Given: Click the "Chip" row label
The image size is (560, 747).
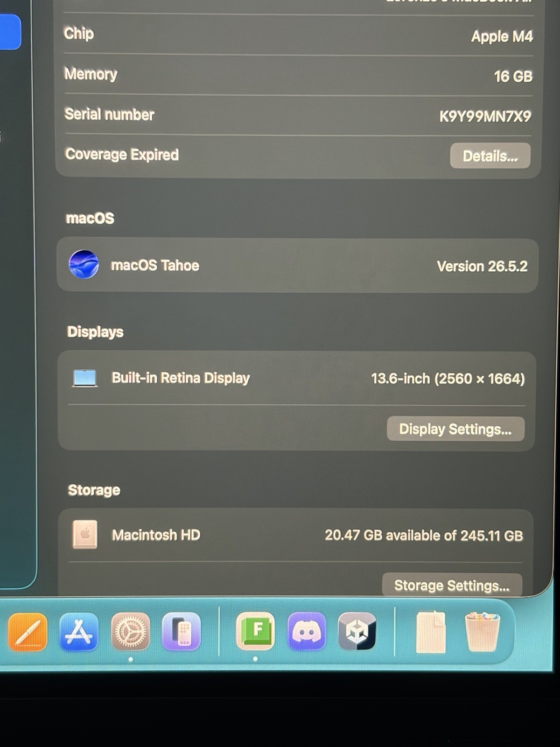Looking at the screenshot, I should pyautogui.click(x=79, y=34).
